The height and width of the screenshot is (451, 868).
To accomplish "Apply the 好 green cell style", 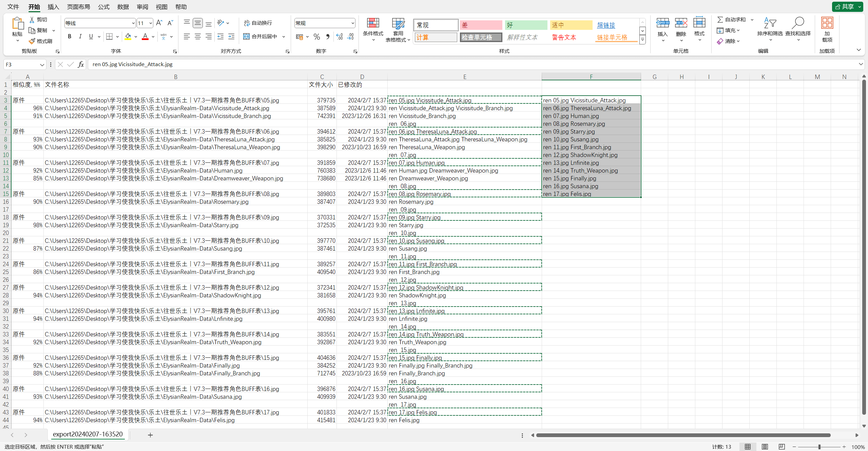I will [526, 25].
